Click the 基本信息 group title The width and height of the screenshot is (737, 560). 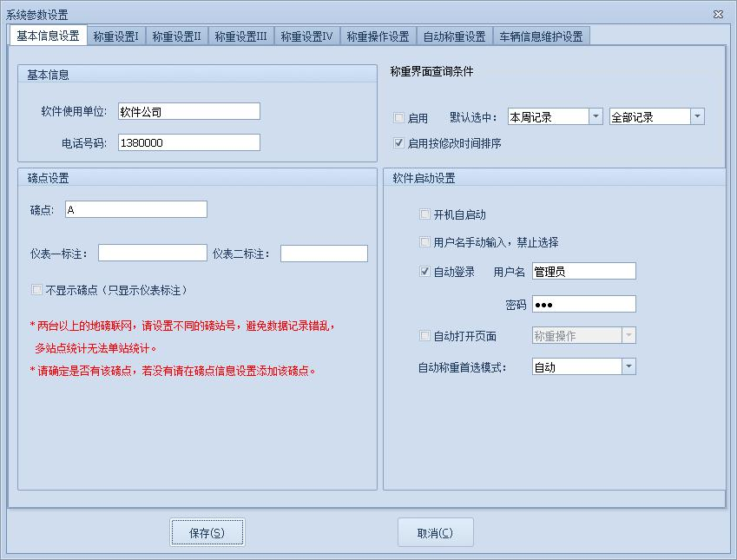click(48, 75)
